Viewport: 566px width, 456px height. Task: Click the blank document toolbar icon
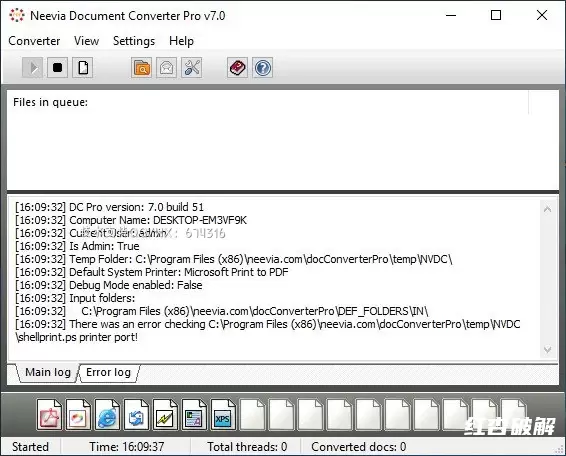tap(83, 68)
